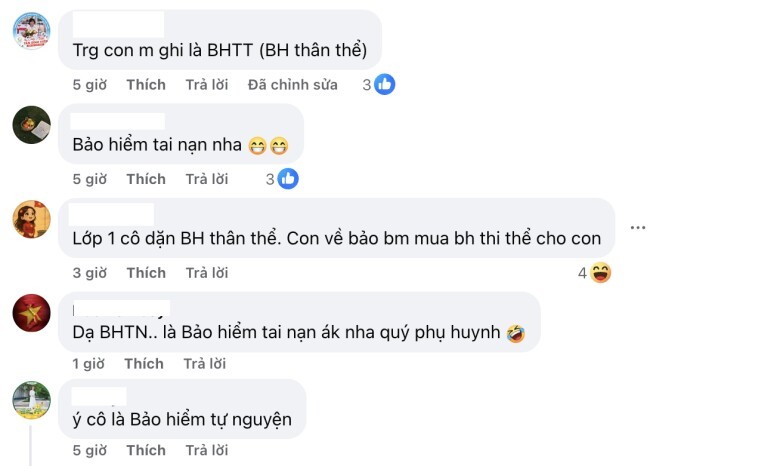Click Trả lời under the 'Lớp 1' comment
This screenshot has width=780, height=466.
207,273
